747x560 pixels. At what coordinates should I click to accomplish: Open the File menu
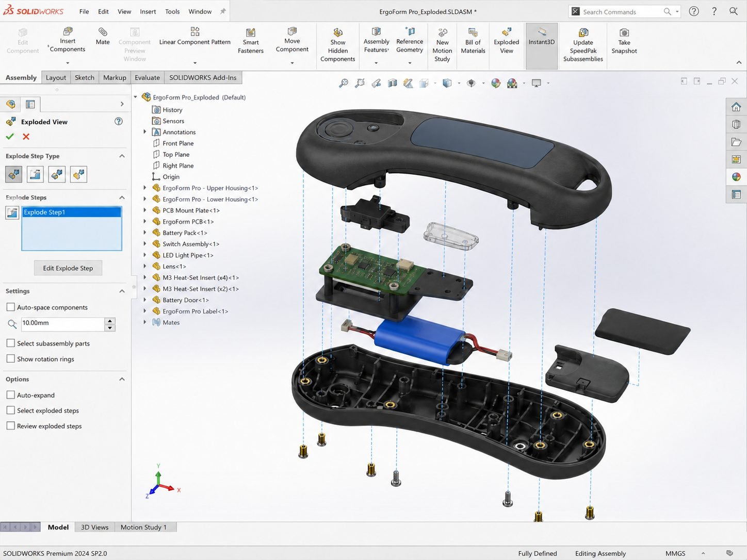point(84,11)
